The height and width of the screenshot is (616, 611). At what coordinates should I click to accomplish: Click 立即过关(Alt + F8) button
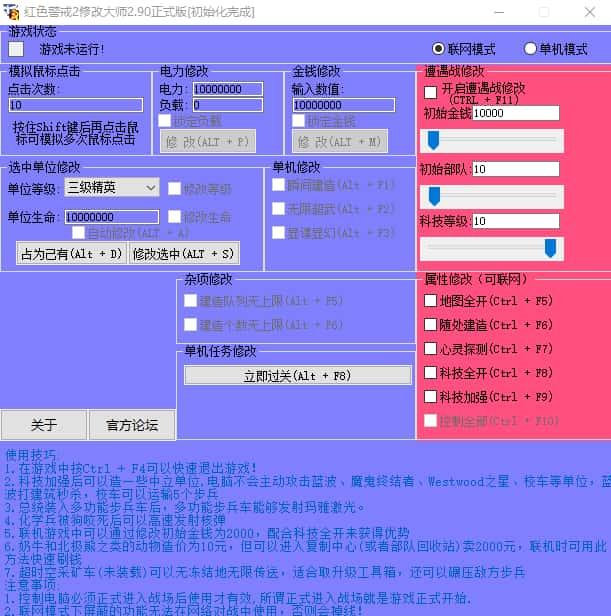(297, 376)
